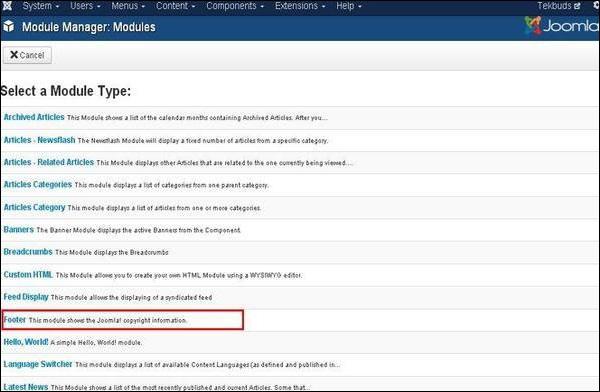600x392 pixels.
Task: Select the Breadcrumbs module type
Action: pyautogui.click(x=28, y=252)
